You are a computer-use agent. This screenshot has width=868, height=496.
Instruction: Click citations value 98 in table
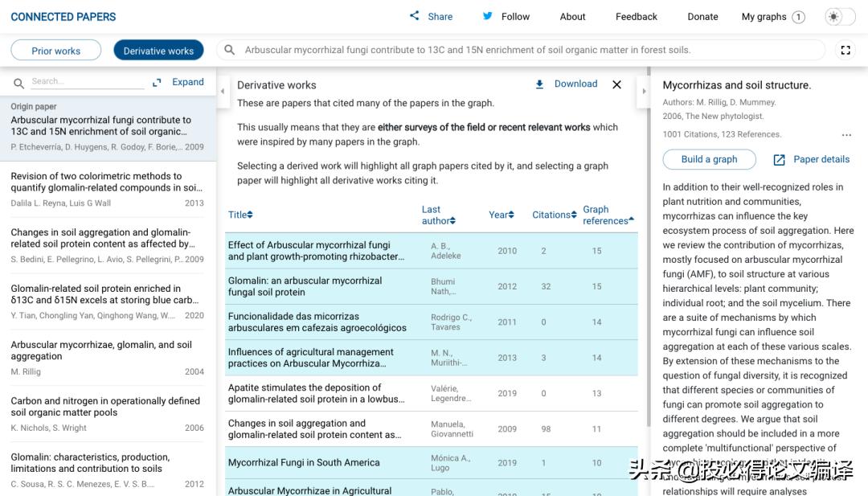tap(546, 429)
